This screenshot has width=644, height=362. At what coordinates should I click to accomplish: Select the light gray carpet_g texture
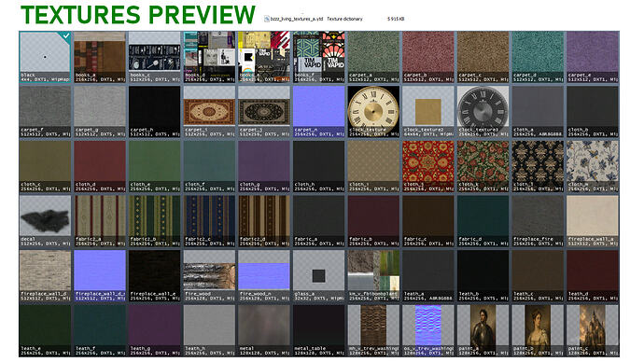click(x=100, y=112)
